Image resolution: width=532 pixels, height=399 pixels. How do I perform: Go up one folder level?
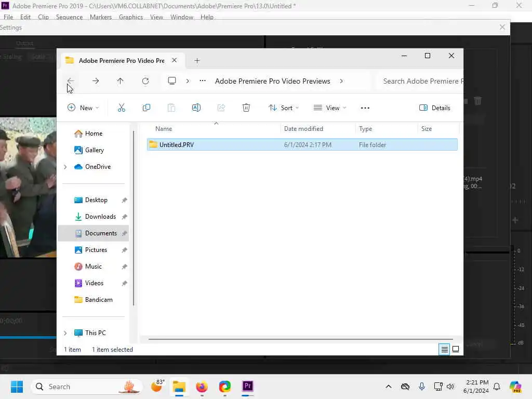click(121, 81)
